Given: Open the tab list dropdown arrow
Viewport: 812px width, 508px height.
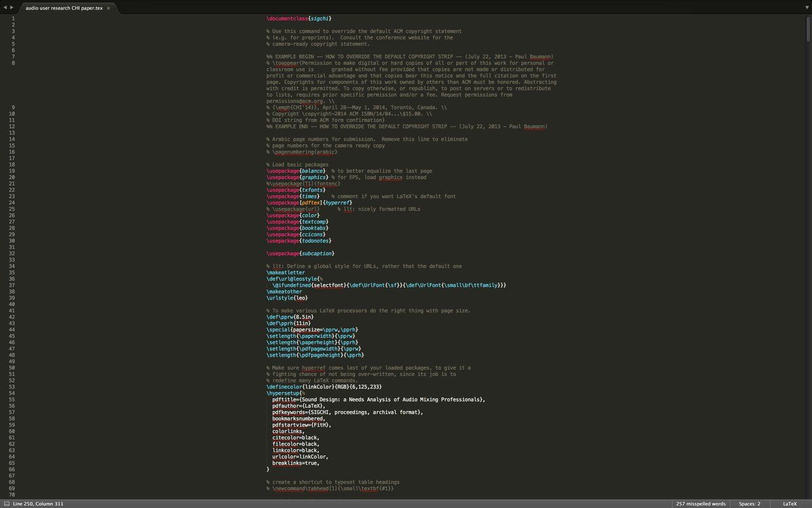Looking at the screenshot, I should click(805, 7).
